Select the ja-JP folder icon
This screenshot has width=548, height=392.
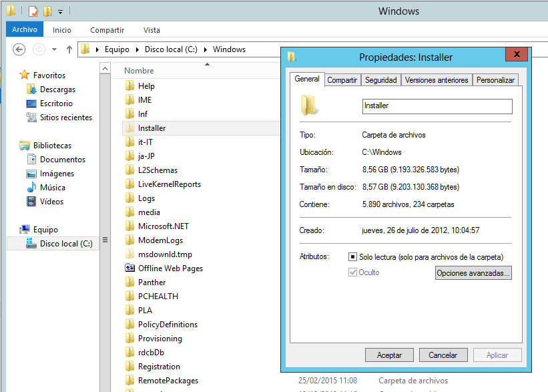point(129,156)
